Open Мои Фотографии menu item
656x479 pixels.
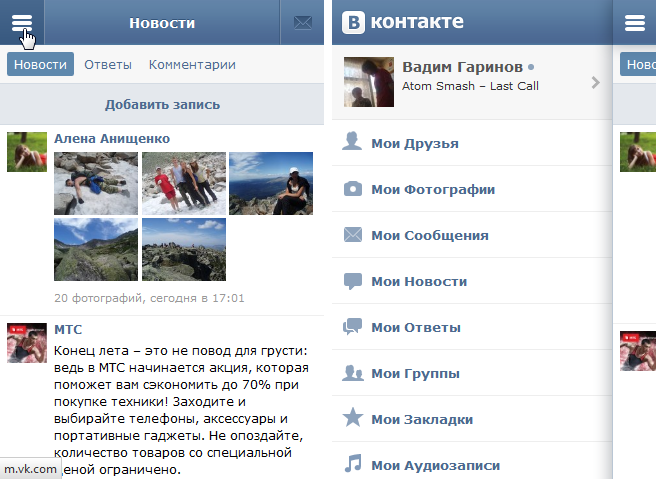pyautogui.click(x=472, y=189)
